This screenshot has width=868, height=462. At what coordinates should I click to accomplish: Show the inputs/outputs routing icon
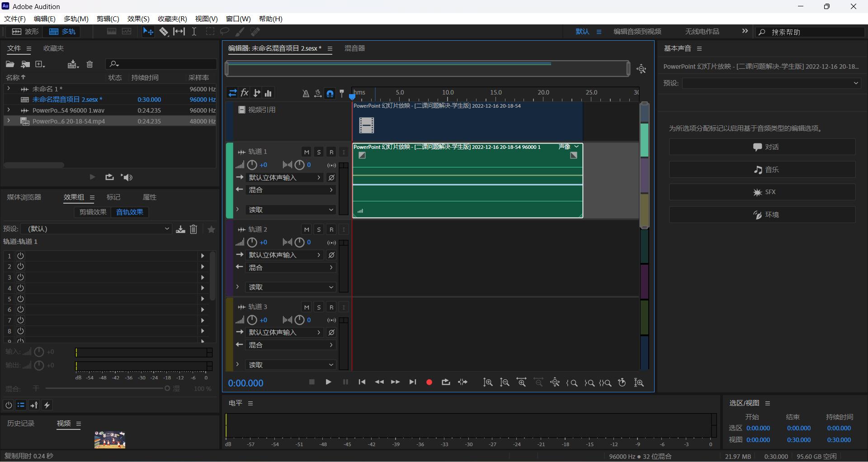coord(232,93)
